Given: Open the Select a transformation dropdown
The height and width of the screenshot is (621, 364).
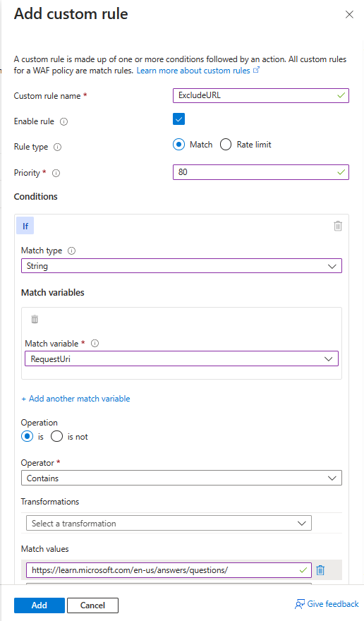Looking at the screenshot, I should [169, 523].
